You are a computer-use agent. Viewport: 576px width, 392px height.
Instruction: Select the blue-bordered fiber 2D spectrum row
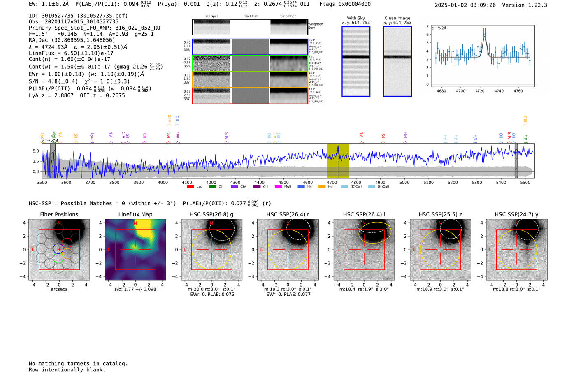coord(250,47)
